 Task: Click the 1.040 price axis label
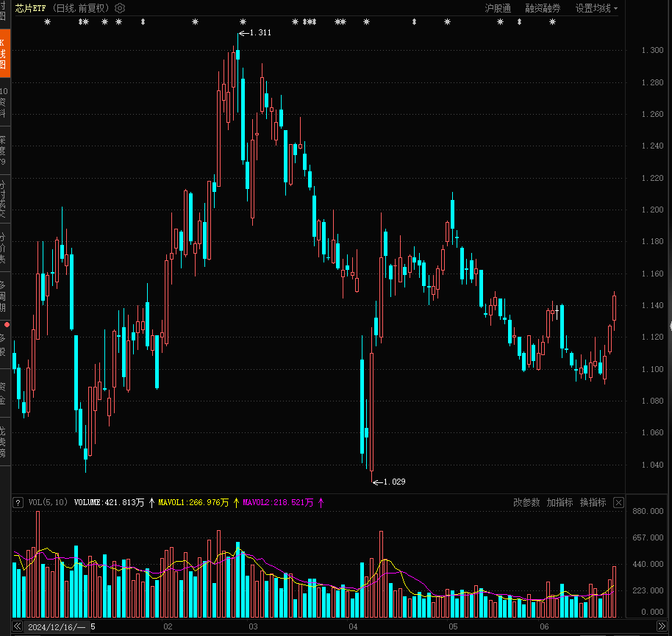pyautogui.click(x=652, y=465)
